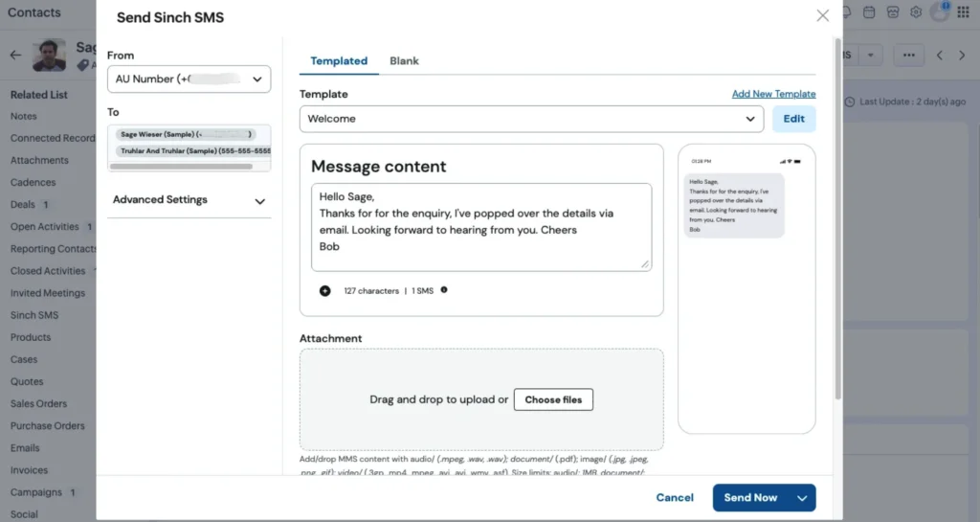
Task: Open Emails in Related List
Action: point(25,448)
